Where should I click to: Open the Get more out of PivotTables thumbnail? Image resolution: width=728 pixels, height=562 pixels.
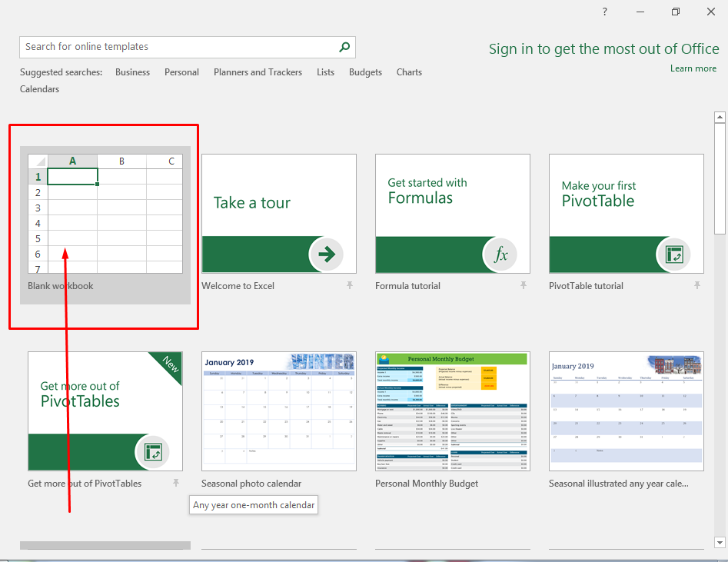click(x=105, y=411)
